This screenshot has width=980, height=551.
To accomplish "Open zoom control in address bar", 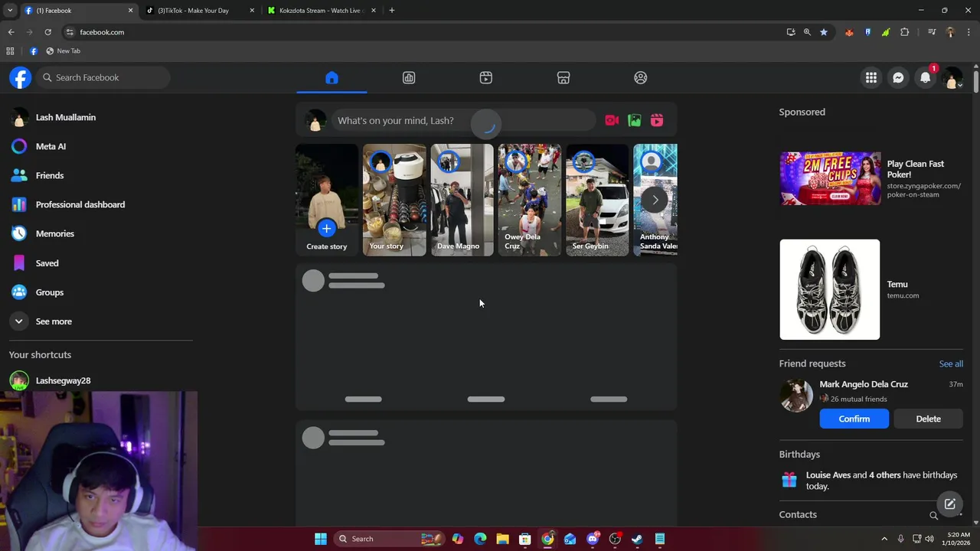I will [807, 32].
